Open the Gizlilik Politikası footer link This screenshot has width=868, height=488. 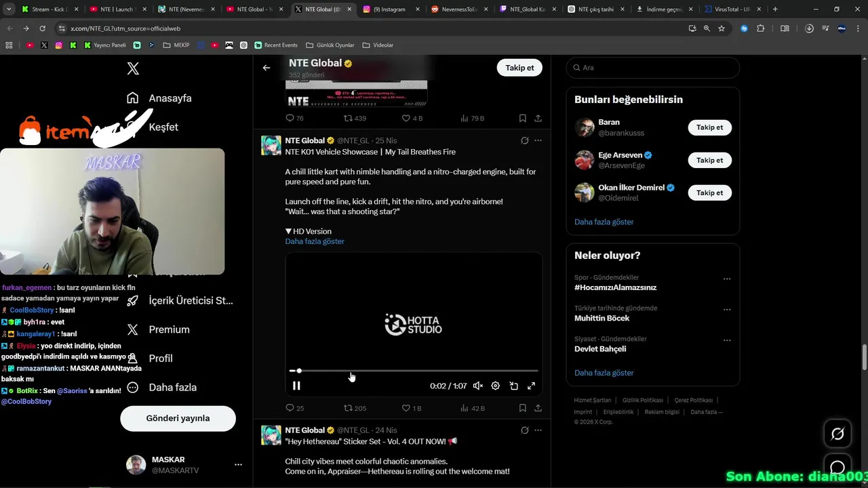642,400
